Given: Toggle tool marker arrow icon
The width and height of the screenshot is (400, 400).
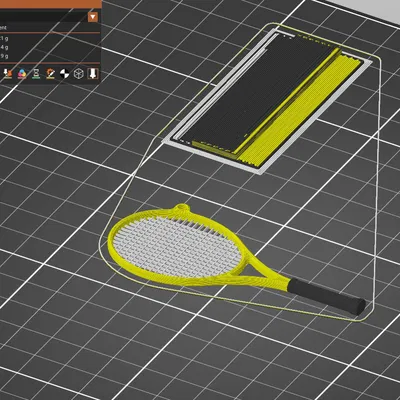Looking at the screenshot, I should 93,74.
